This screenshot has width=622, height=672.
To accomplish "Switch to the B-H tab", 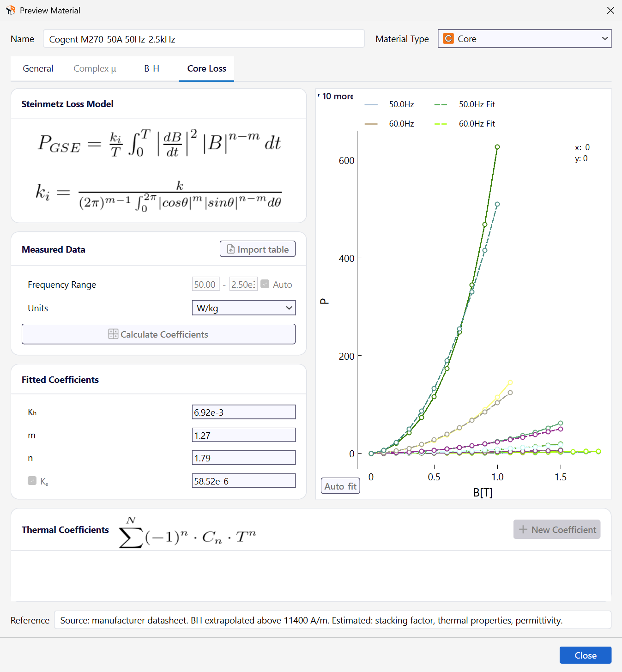I will [151, 68].
